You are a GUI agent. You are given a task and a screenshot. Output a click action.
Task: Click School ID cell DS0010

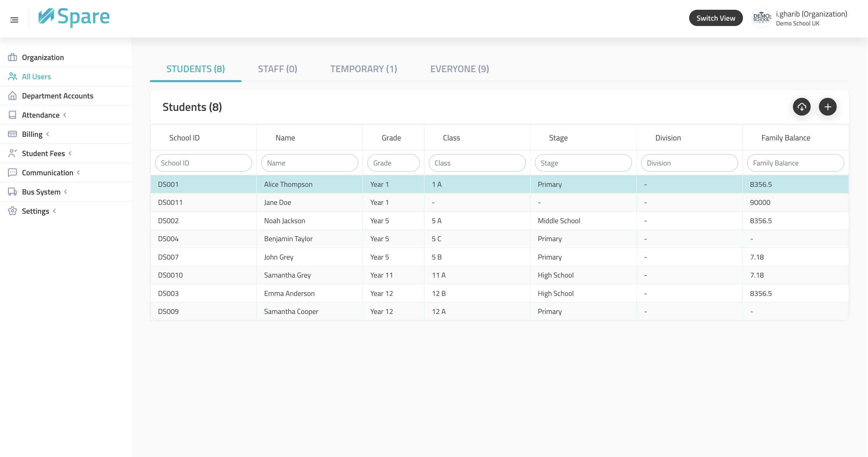(x=203, y=275)
